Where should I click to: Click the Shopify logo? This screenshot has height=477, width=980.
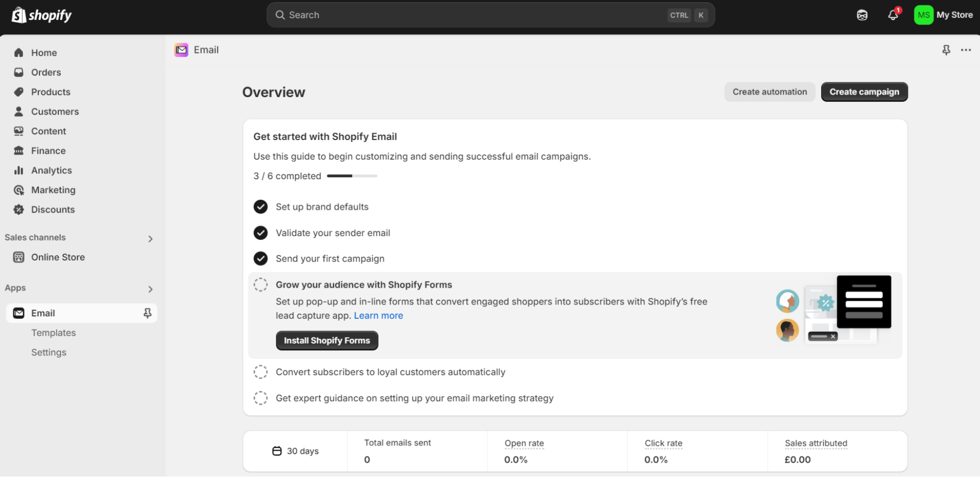[x=41, y=15]
